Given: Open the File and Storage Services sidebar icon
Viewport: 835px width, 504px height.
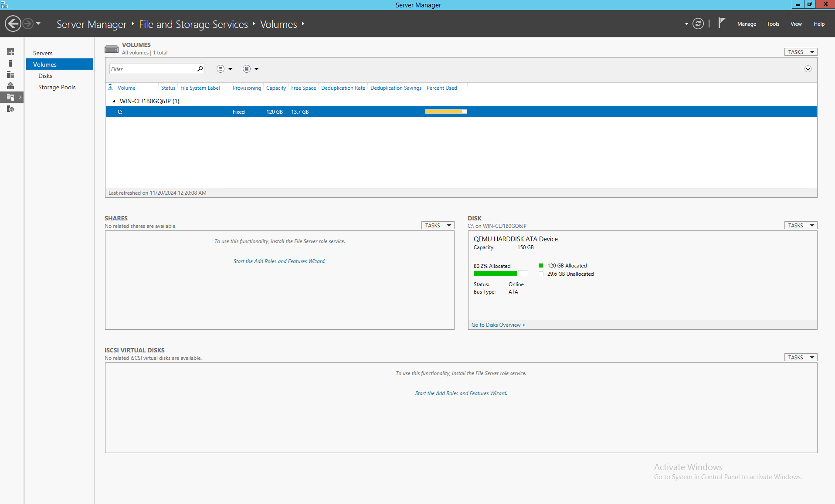Looking at the screenshot, I should click(10, 97).
